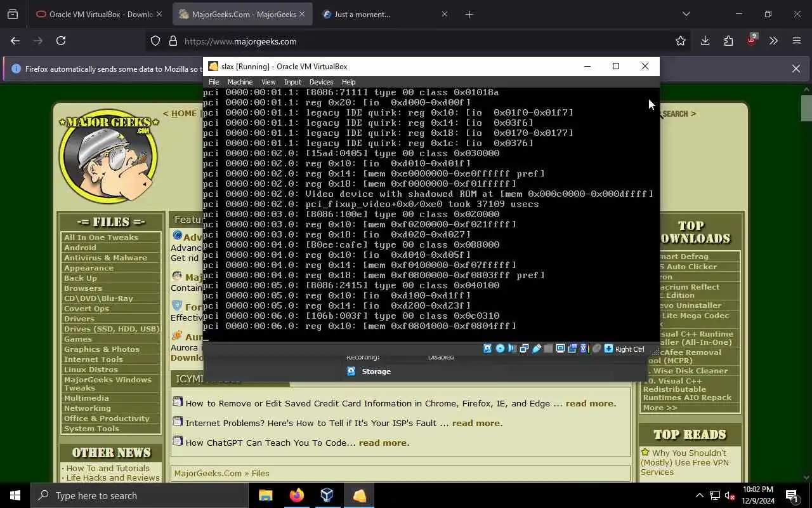Click the muted volume icon in tray
Screen dimensions: 812x508
point(730,495)
